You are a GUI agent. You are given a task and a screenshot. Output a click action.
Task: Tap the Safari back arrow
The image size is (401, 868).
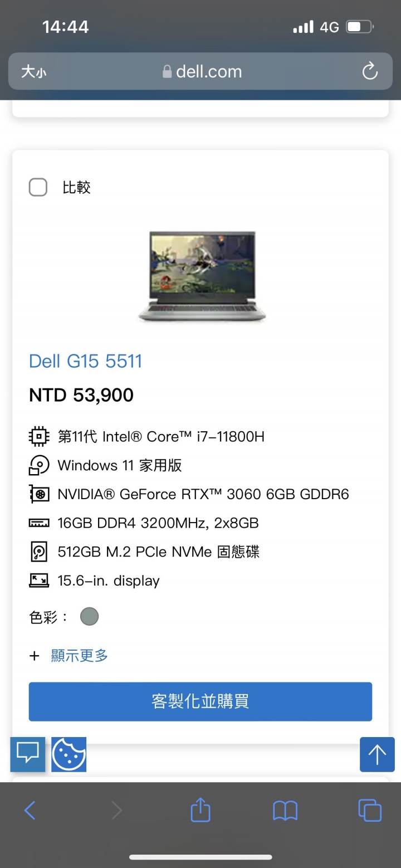(x=30, y=810)
